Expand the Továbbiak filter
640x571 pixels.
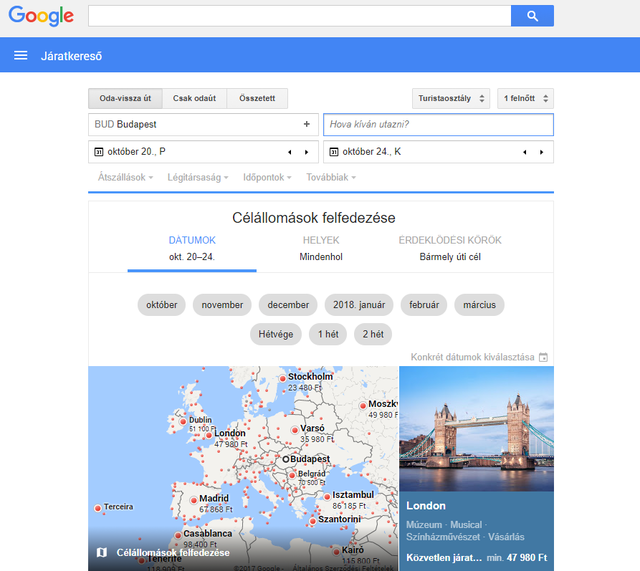click(x=331, y=178)
